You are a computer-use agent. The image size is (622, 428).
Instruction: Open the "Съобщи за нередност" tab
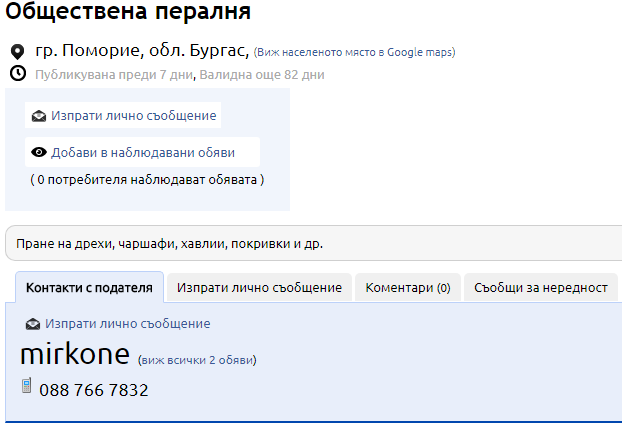pos(541,288)
